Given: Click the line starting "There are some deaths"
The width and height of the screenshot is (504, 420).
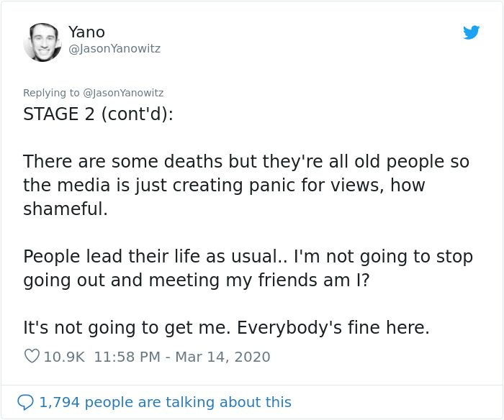Looking at the screenshot, I should coord(246,161).
